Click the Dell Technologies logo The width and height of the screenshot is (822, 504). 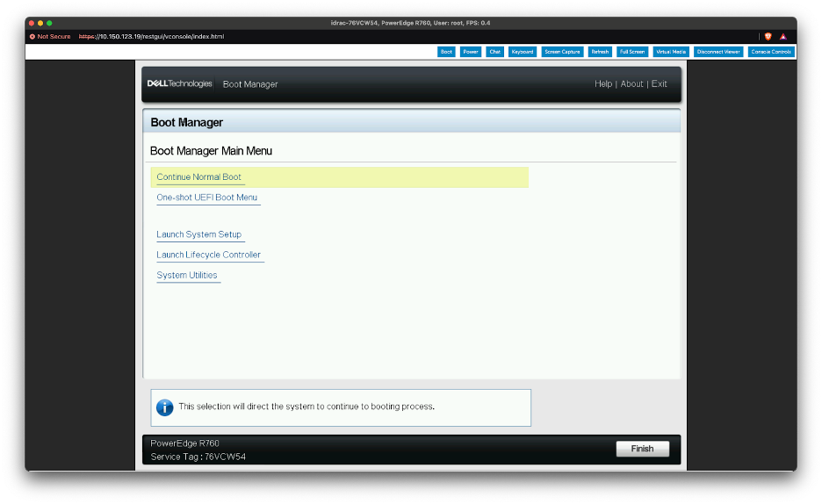179,84
